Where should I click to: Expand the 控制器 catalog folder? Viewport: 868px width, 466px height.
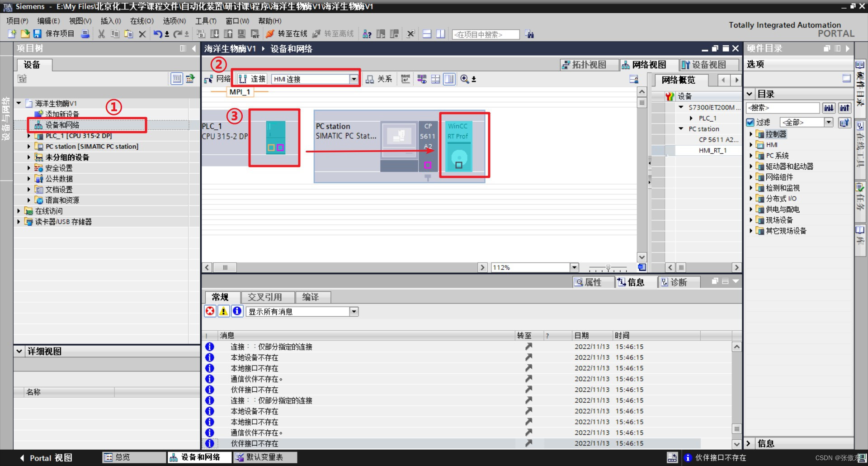click(x=751, y=134)
